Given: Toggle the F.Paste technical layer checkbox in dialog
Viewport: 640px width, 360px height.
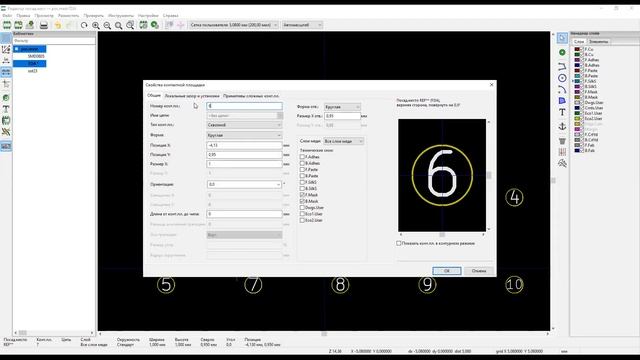Looking at the screenshot, I should [x=302, y=169].
